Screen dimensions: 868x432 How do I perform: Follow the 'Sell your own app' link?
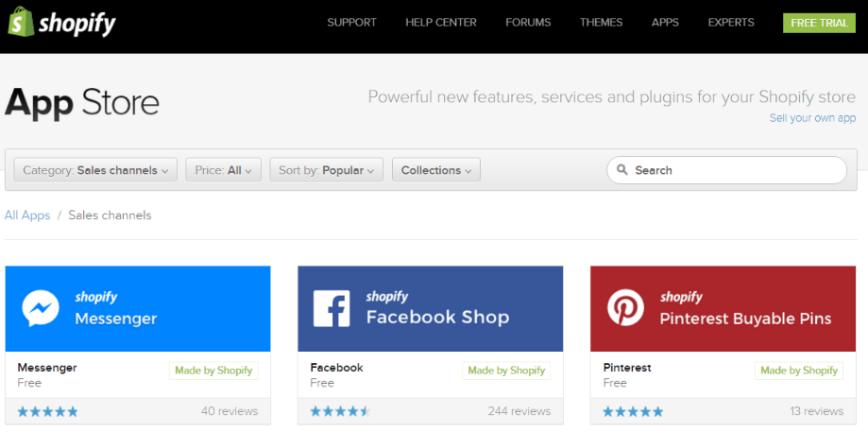pos(812,118)
